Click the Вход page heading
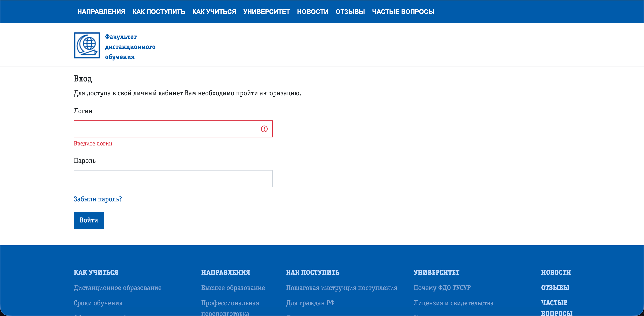Image resolution: width=644 pixels, height=316 pixels. (x=83, y=79)
